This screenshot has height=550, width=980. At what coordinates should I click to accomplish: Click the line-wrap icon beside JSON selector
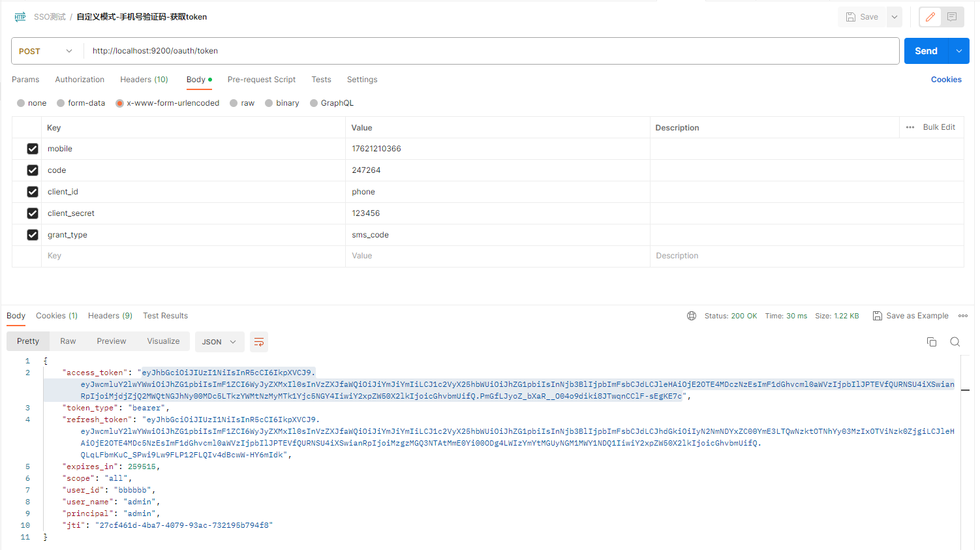coord(259,342)
